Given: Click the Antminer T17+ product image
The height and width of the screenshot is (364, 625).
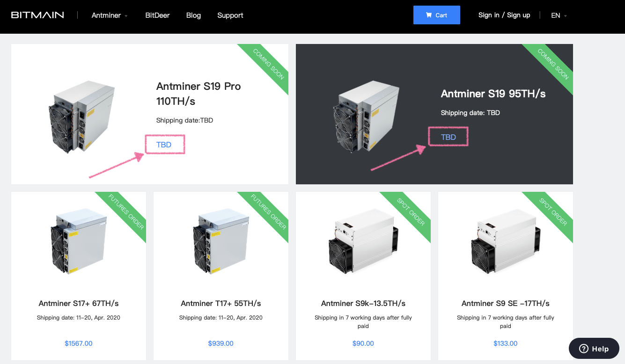Looking at the screenshot, I should click(x=221, y=241).
